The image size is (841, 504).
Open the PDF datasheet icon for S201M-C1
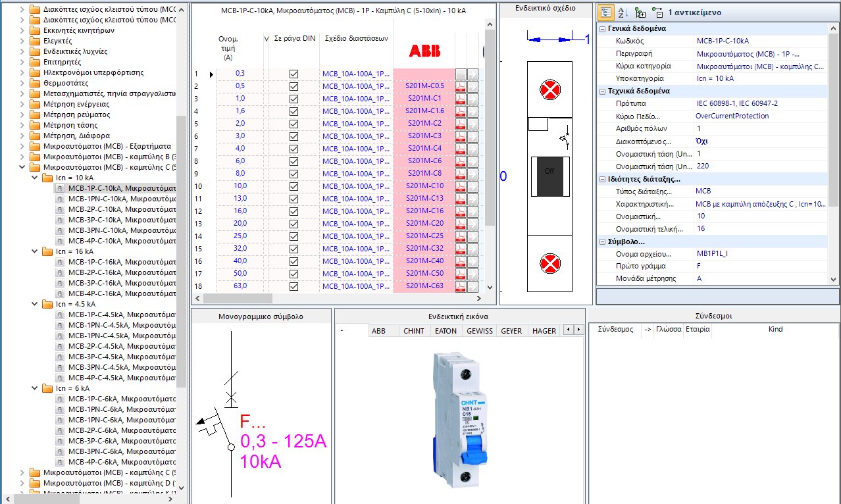point(463,99)
